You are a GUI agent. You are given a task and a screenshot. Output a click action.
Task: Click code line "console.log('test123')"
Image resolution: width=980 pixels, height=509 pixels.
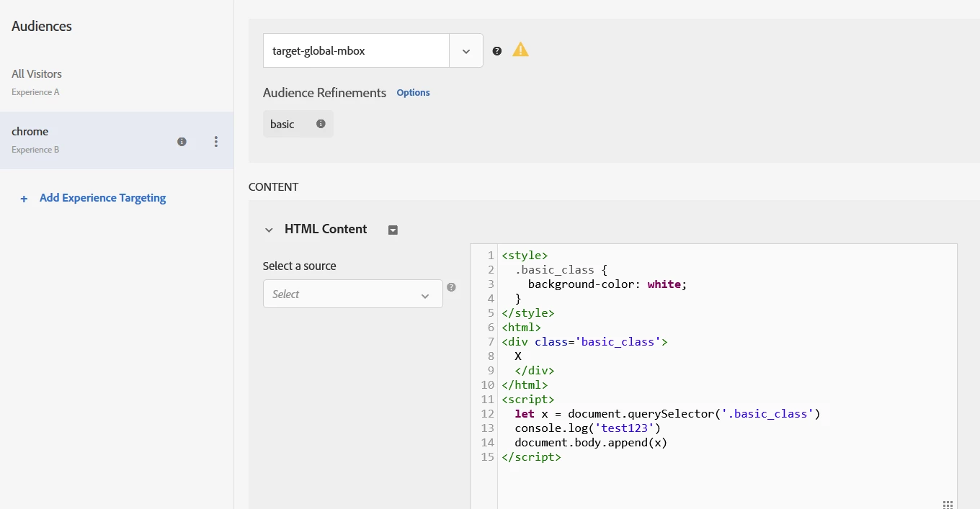click(x=587, y=428)
